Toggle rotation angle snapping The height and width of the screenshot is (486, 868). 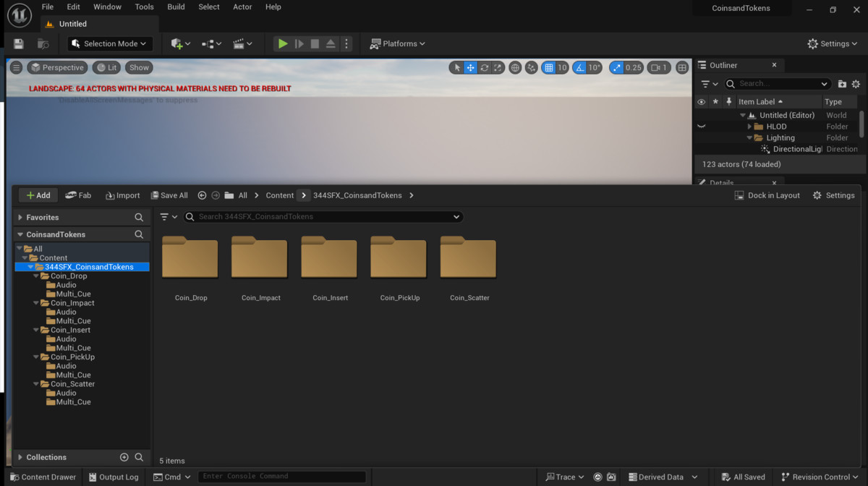coord(579,68)
